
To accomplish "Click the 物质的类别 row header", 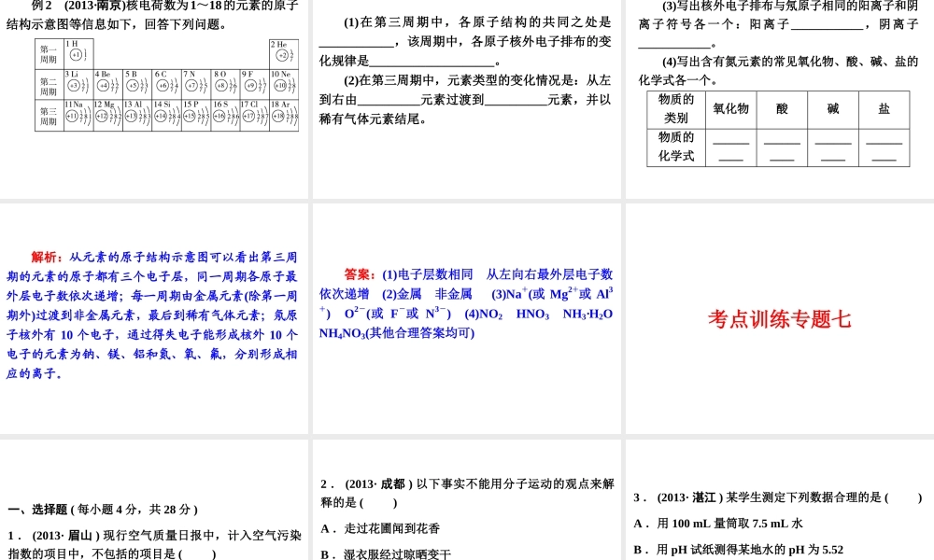I will 676,109.
